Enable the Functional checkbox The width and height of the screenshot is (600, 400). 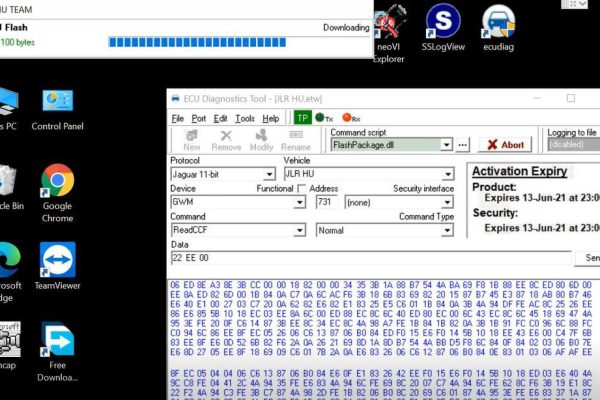[x=301, y=188]
